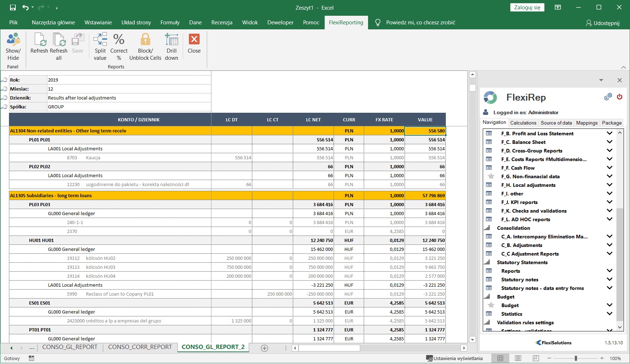Open FlexiRep settings gears icon
This screenshot has width=630, height=364.
point(608,97)
